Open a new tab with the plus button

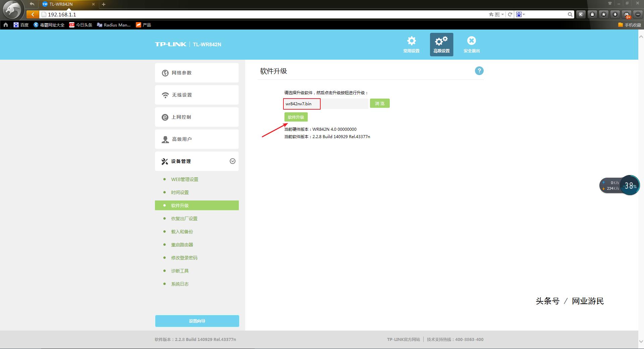point(104,4)
